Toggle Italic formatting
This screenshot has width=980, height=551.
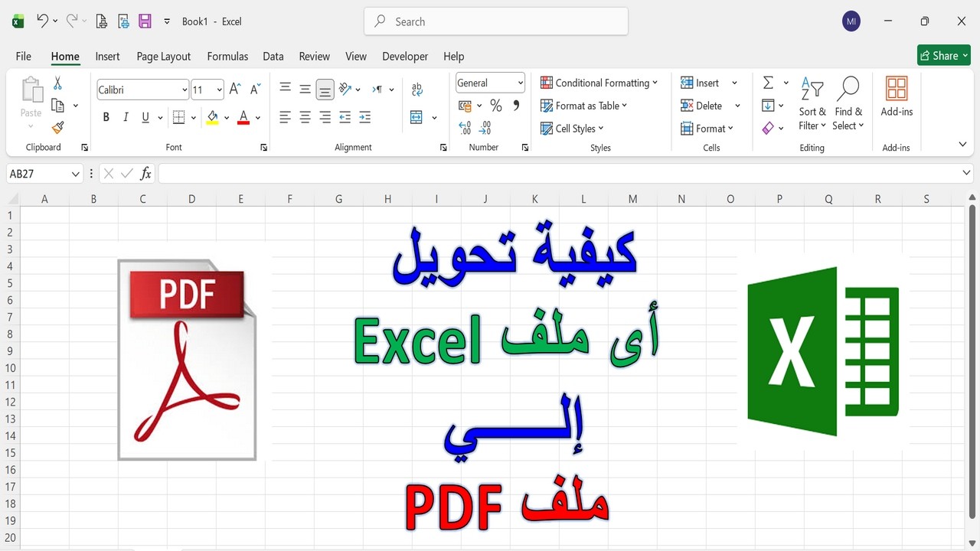point(126,117)
